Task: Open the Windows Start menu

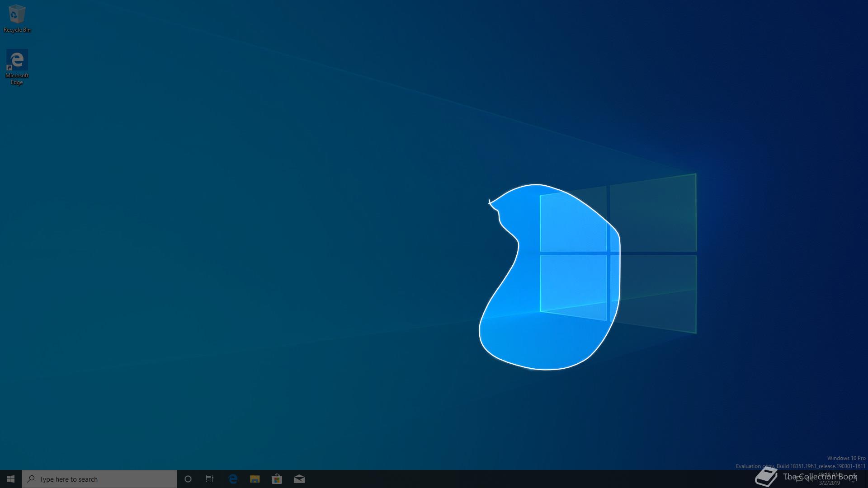Action: (11, 479)
